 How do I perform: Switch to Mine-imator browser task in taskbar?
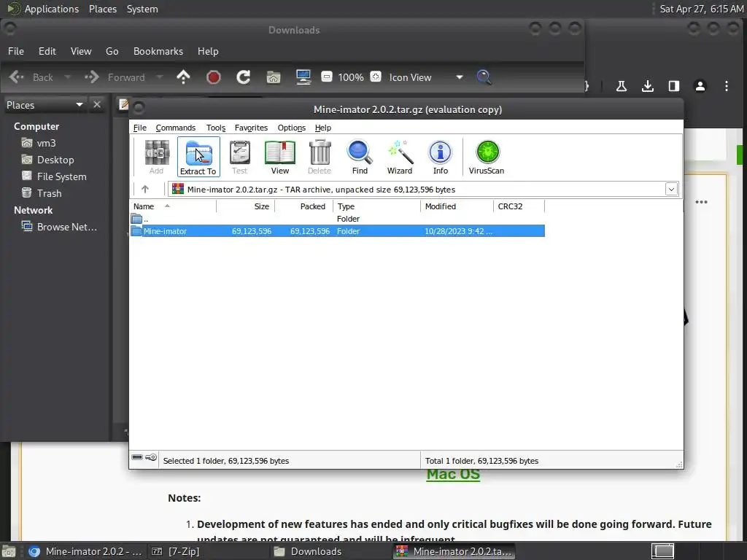pos(85,551)
